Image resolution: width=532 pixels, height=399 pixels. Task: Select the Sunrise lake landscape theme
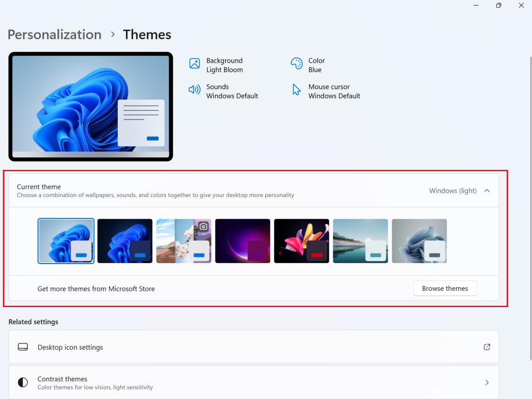pyautogui.click(x=361, y=241)
